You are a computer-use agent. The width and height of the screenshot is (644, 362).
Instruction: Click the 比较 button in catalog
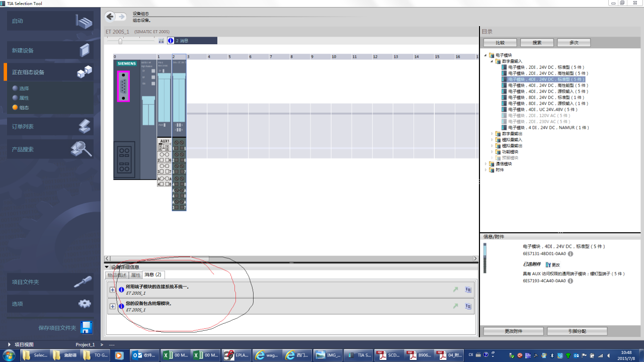tap(500, 43)
